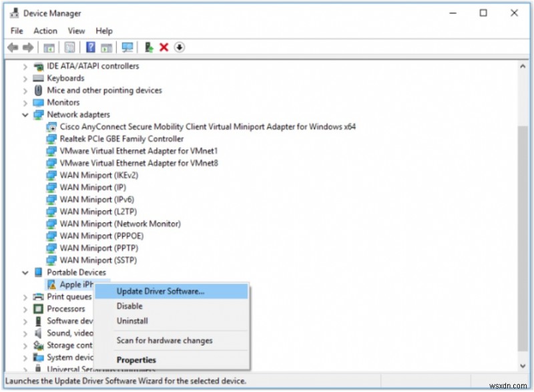This screenshot has width=534, height=392.
Task: Select WAN Miniport (IP) entry
Action: coord(93,187)
